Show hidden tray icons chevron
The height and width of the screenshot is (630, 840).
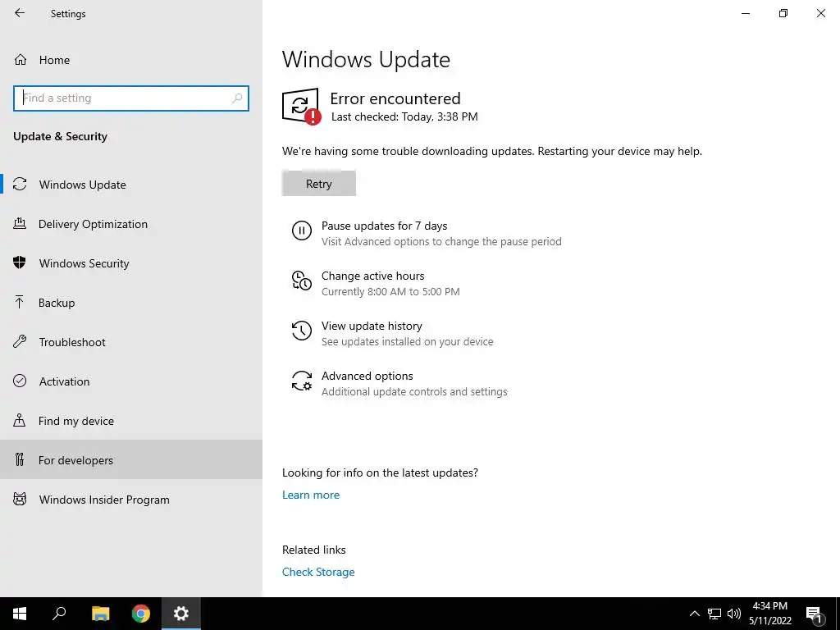coord(694,614)
